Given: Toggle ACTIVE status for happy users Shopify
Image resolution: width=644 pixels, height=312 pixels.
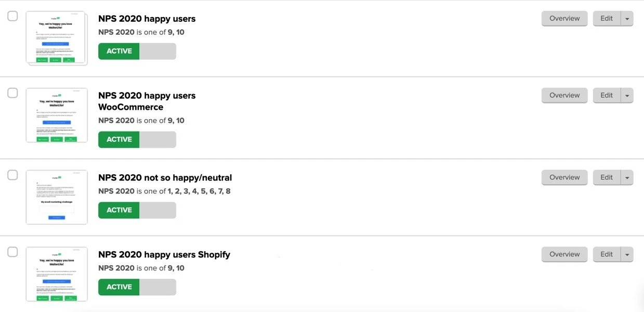Looking at the screenshot, I should [137, 287].
